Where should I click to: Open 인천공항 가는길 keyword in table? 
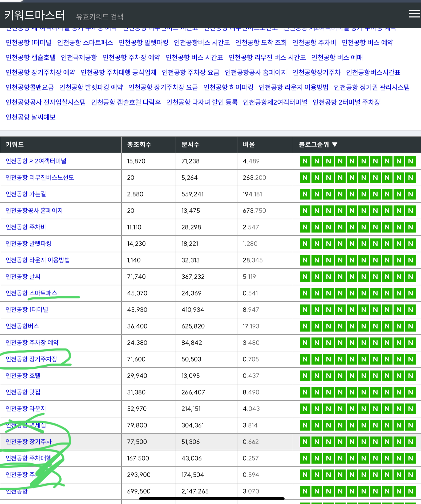pos(26,194)
